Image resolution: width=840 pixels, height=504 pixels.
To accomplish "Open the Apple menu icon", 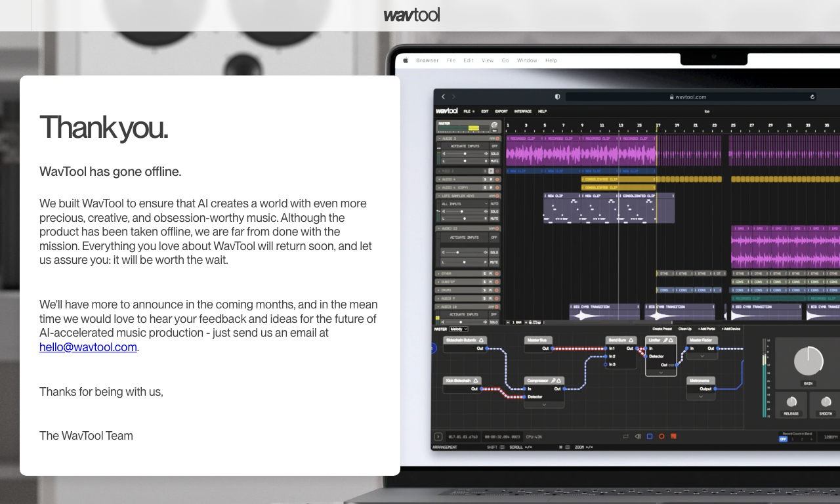I will (x=406, y=60).
